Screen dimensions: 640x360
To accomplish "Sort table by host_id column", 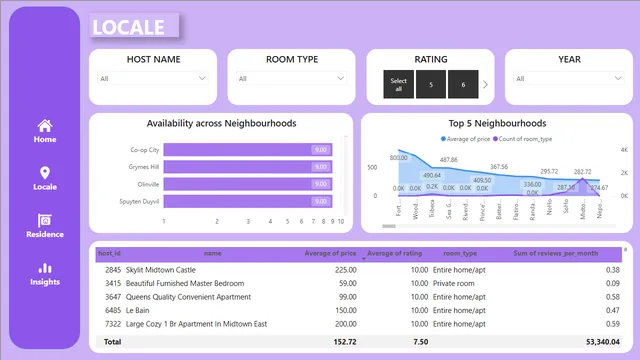I will tap(109, 253).
